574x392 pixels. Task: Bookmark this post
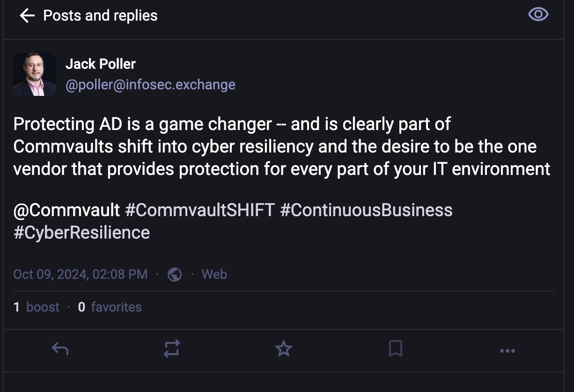396,348
